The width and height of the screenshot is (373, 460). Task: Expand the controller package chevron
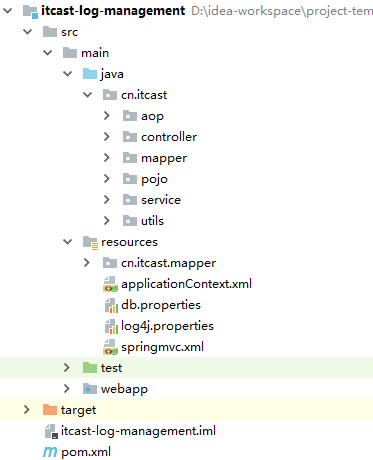(x=107, y=137)
